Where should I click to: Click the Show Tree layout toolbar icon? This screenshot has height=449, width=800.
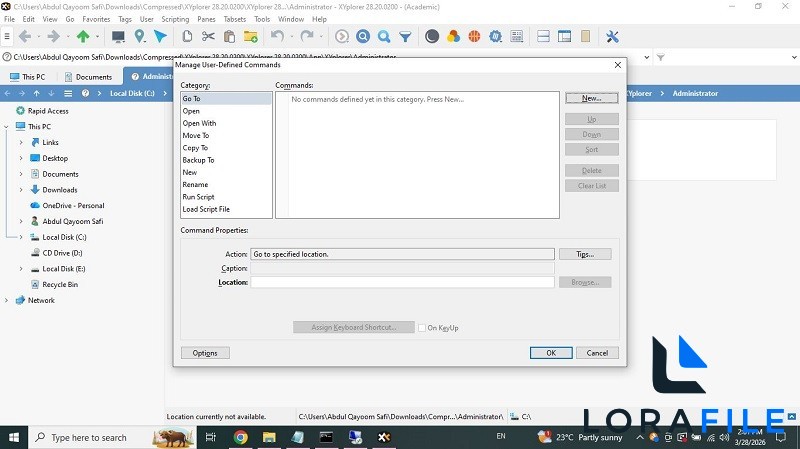coord(564,36)
